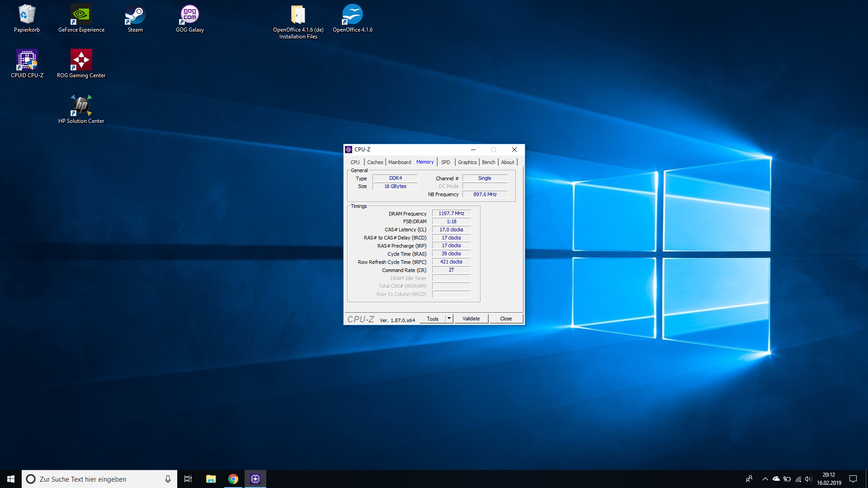868x488 pixels.
Task: Click the battery power tray icon
Action: click(787, 479)
